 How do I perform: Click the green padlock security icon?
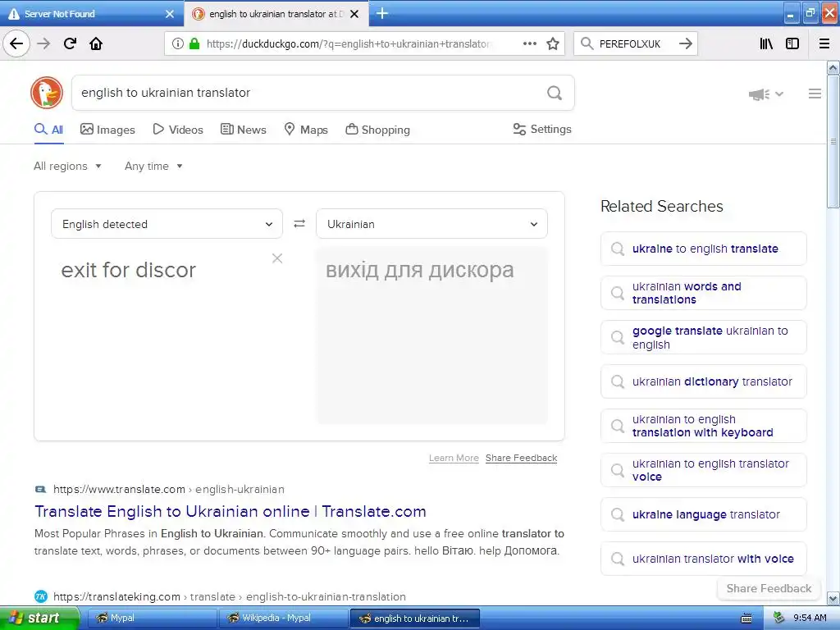click(194, 44)
